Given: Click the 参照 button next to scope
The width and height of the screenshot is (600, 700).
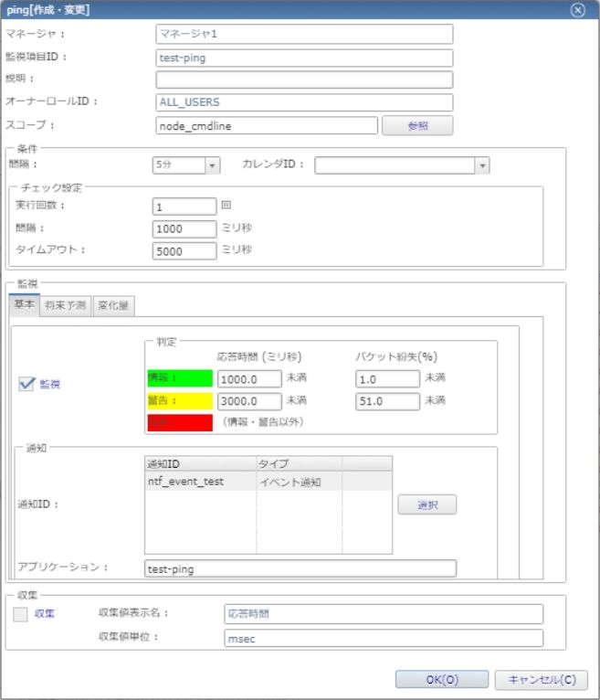Looking at the screenshot, I should pyautogui.click(x=417, y=125).
